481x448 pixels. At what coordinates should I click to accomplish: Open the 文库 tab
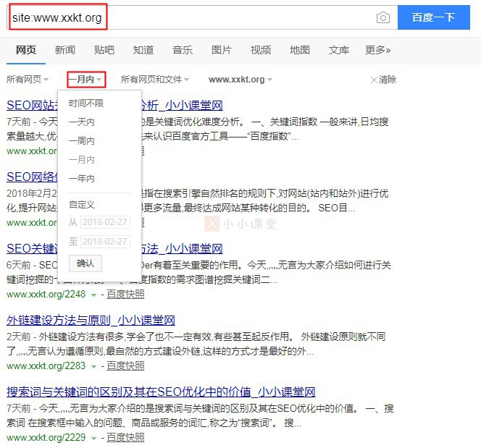pos(339,50)
